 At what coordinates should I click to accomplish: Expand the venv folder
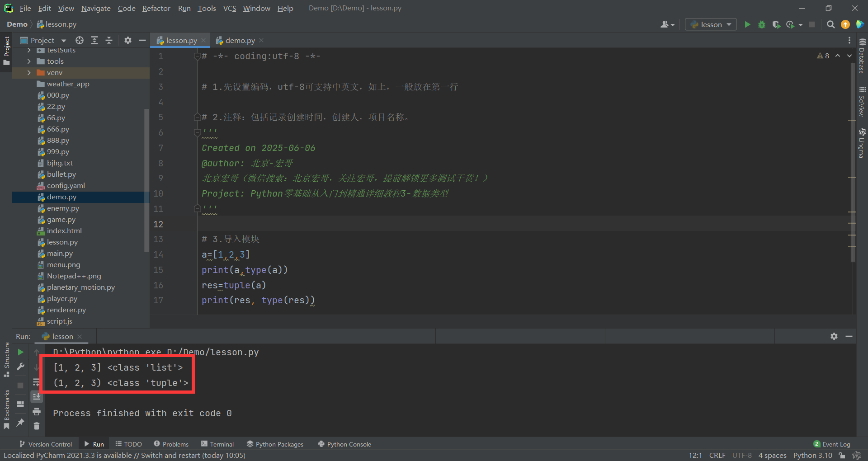pos(29,72)
